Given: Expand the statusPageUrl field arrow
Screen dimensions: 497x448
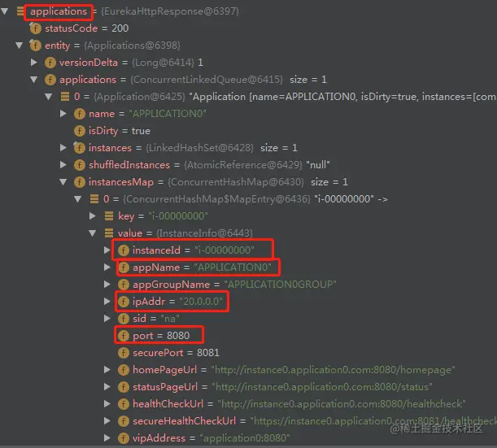Looking at the screenshot, I should click(x=107, y=386).
